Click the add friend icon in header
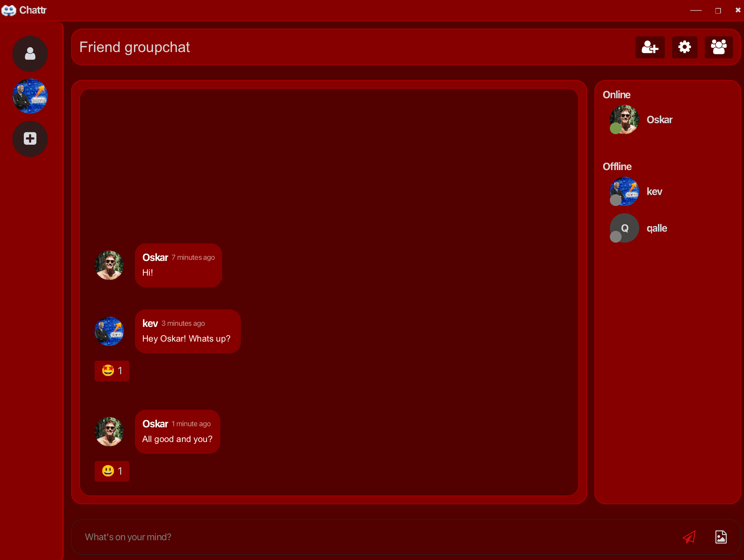744x560 pixels. click(650, 47)
